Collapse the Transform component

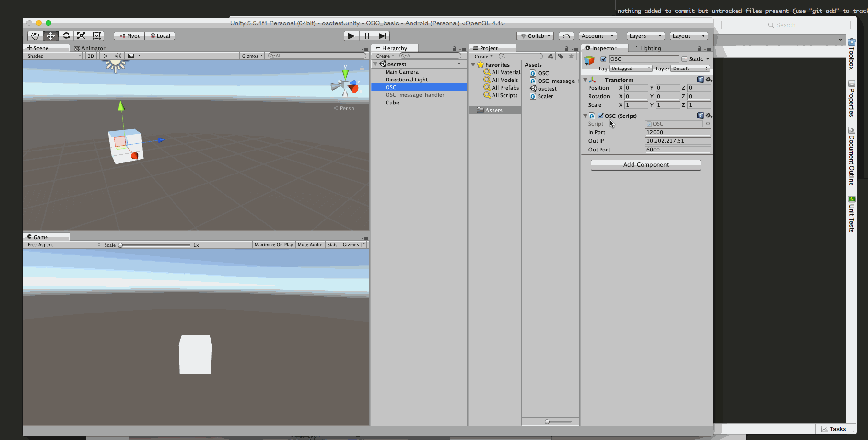586,80
